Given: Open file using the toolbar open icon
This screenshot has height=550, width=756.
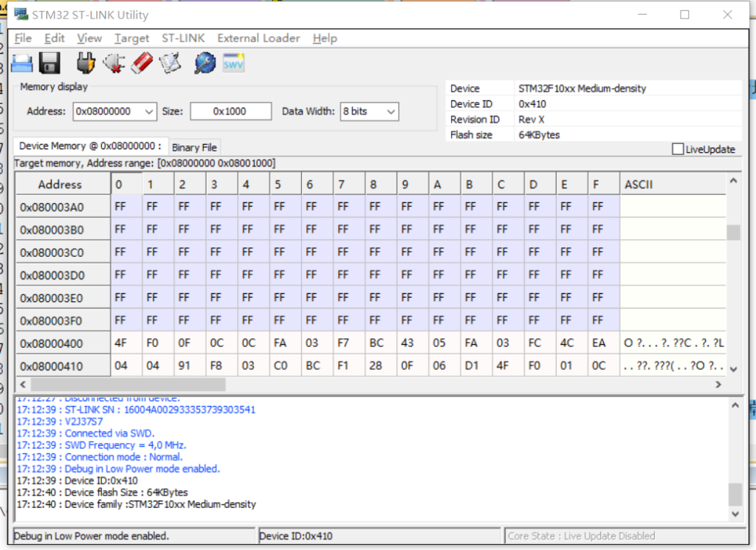Looking at the screenshot, I should tap(21, 63).
